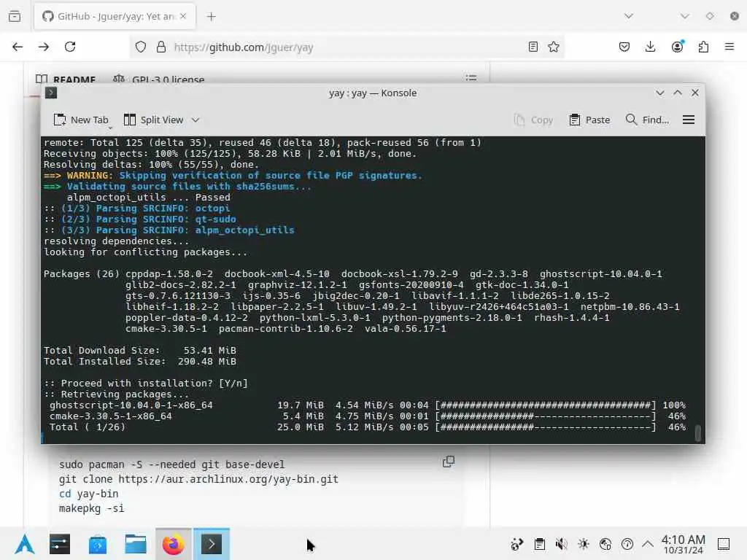Bookmark this page with the star

(554, 47)
